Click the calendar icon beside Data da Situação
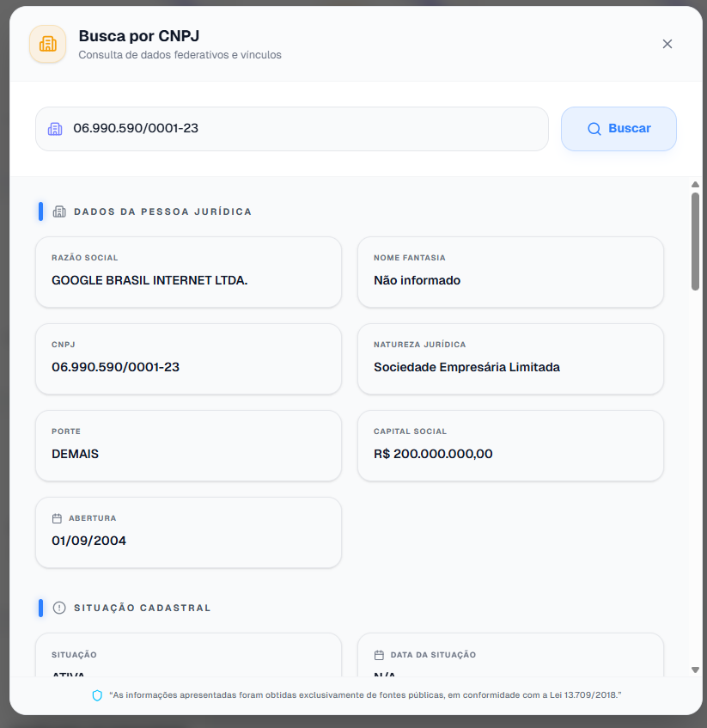Screen dimensions: 707x728 [x=380, y=655]
